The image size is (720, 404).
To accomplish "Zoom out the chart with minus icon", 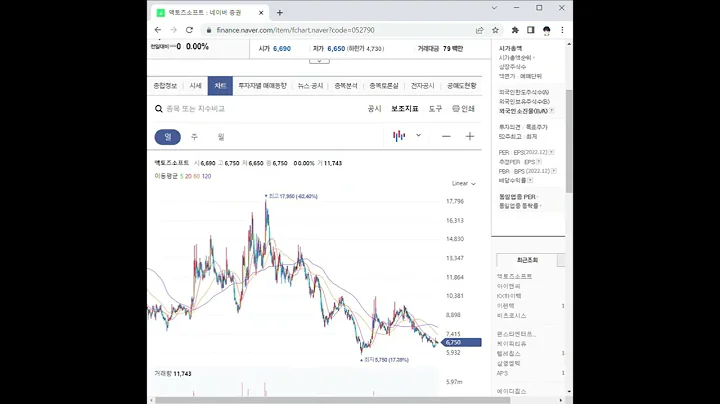I will [446, 136].
